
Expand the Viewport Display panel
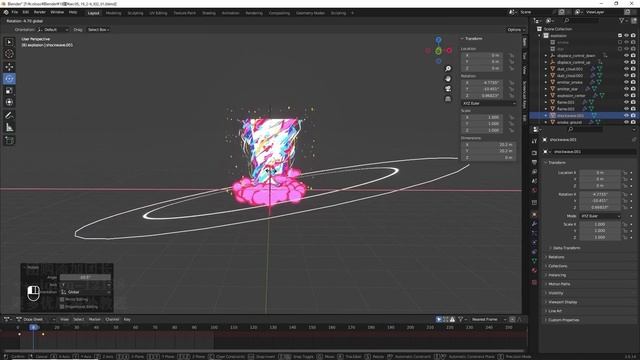pyautogui.click(x=562, y=302)
